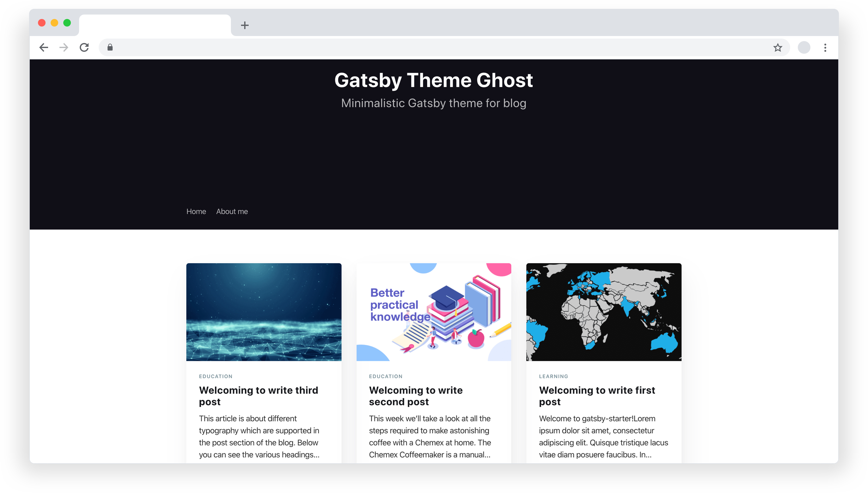Screen dimensions: 868x493
Task: Open the three-dot browser menu
Action: 825,47
